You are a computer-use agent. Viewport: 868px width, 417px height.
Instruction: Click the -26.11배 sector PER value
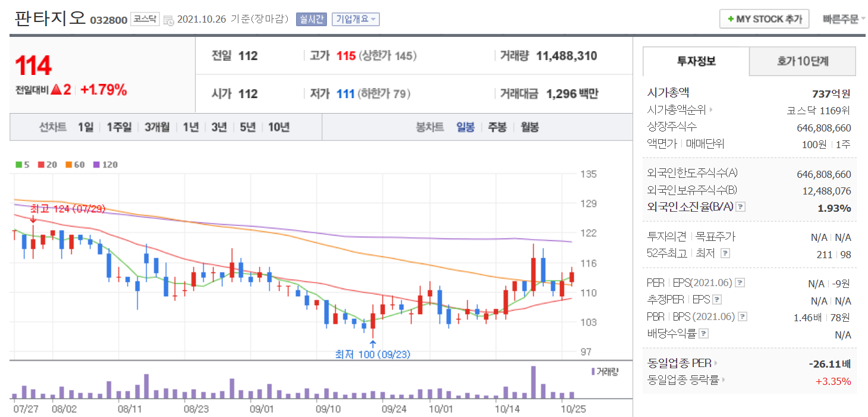pos(830,363)
